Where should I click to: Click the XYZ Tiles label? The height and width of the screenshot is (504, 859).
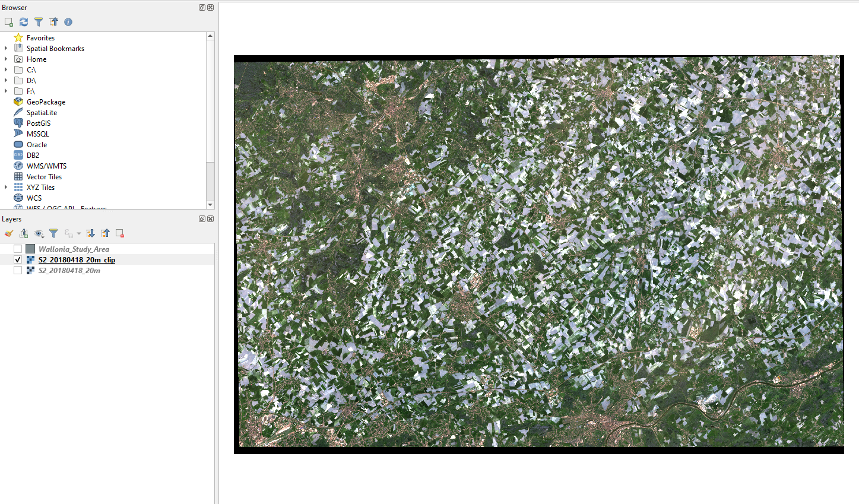coord(40,188)
